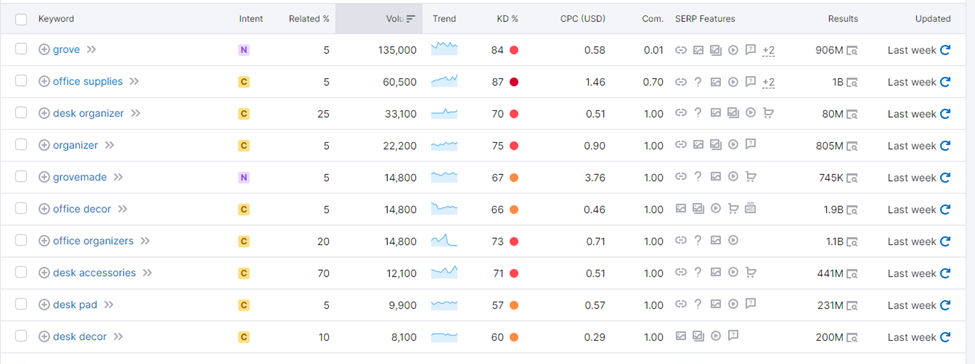Refresh organizer keyword data
Screen dimensions: 975x364
[x=945, y=145]
